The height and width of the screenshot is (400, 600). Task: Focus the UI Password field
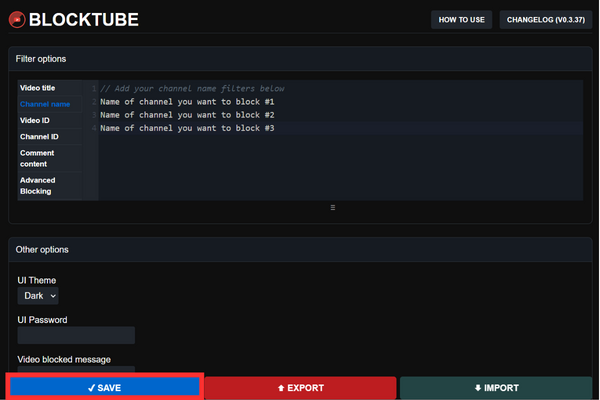click(x=76, y=335)
